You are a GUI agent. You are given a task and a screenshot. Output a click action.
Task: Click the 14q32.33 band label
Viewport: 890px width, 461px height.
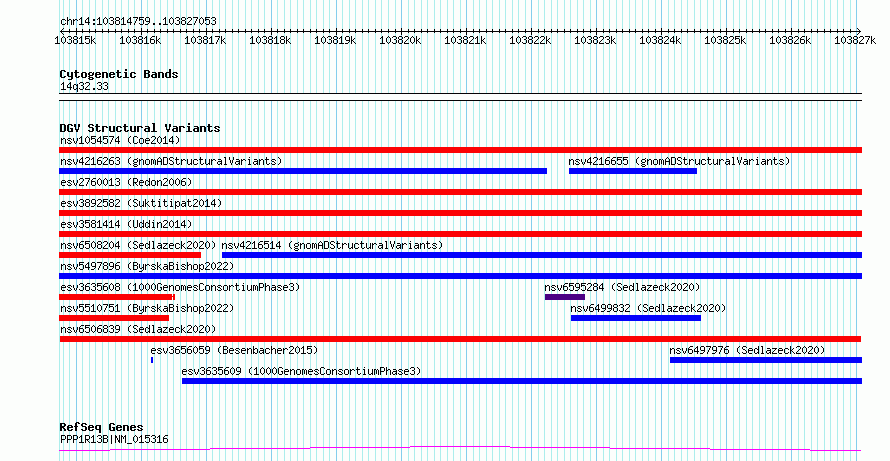pyautogui.click(x=84, y=87)
